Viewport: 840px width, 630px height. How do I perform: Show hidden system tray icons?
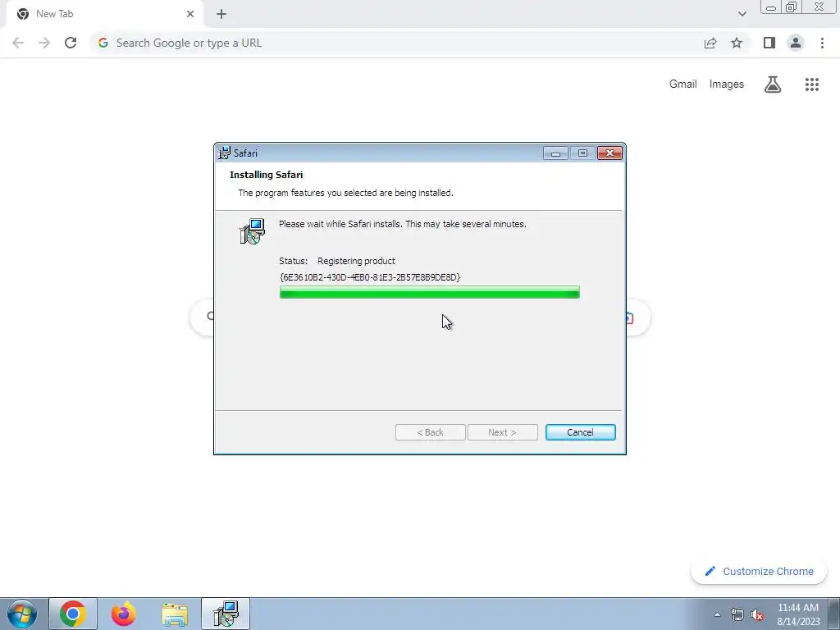pyautogui.click(x=717, y=614)
